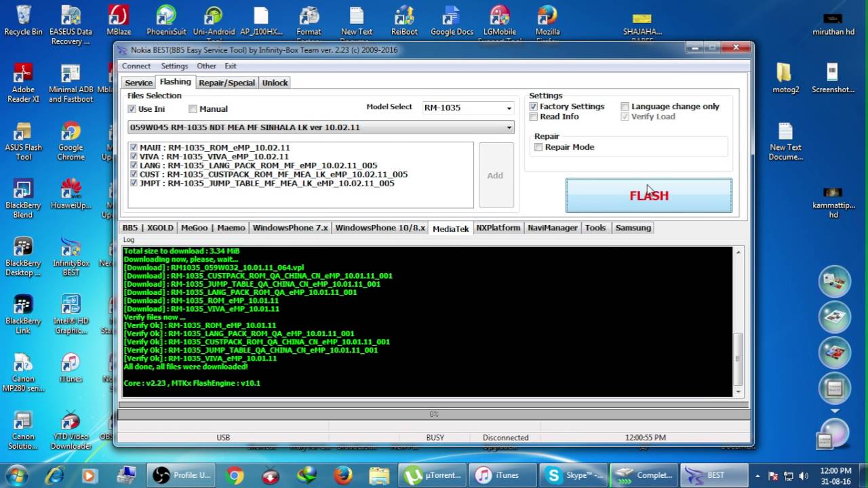Screen dimensions: 868x488
Task: Open the Model Select RM-1035 dropdown
Action: [x=509, y=108]
